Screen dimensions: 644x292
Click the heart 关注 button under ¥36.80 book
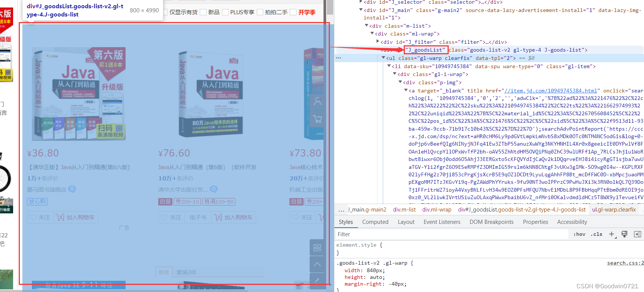tap(40, 217)
